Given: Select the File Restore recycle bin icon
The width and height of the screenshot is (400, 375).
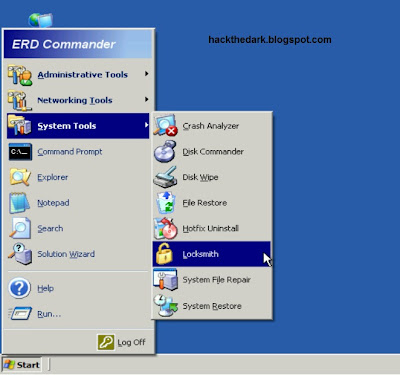Looking at the screenshot, I should [x=166, y=203].
